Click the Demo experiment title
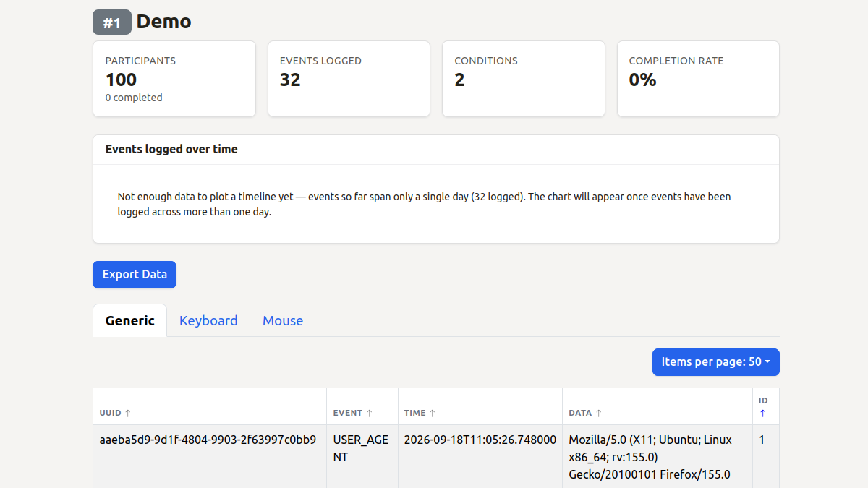Image resolution: width=868 pixels, height=488 pixels. tap(164, 22)
